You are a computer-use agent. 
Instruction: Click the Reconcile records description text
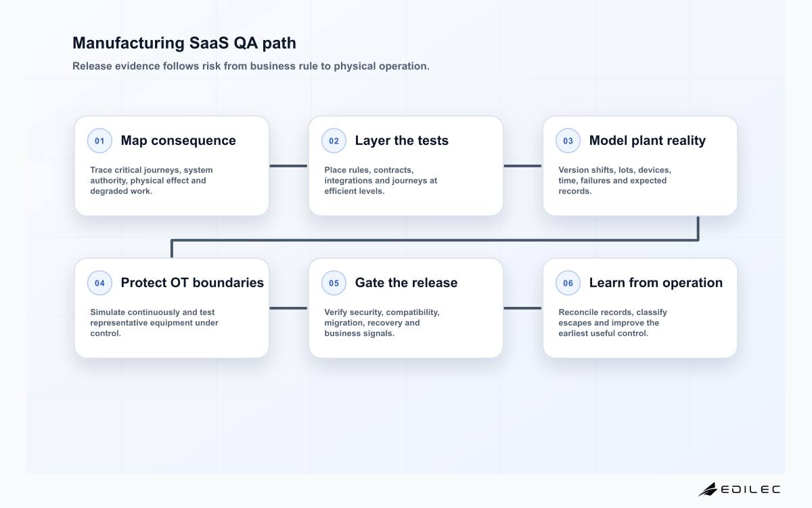click(x=613, y=323)
